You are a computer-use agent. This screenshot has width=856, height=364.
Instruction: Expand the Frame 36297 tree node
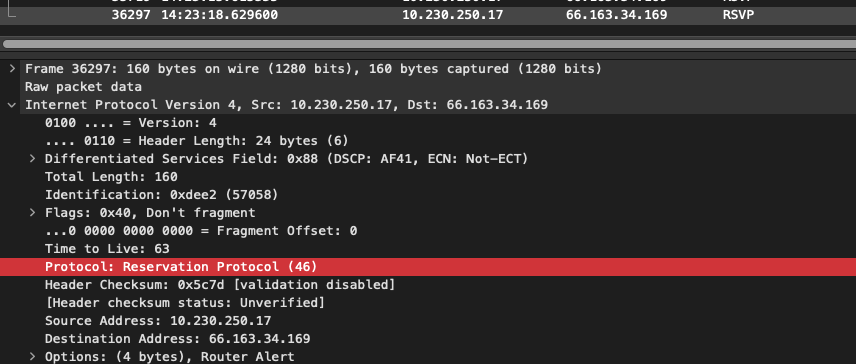[x=12, y=69]
